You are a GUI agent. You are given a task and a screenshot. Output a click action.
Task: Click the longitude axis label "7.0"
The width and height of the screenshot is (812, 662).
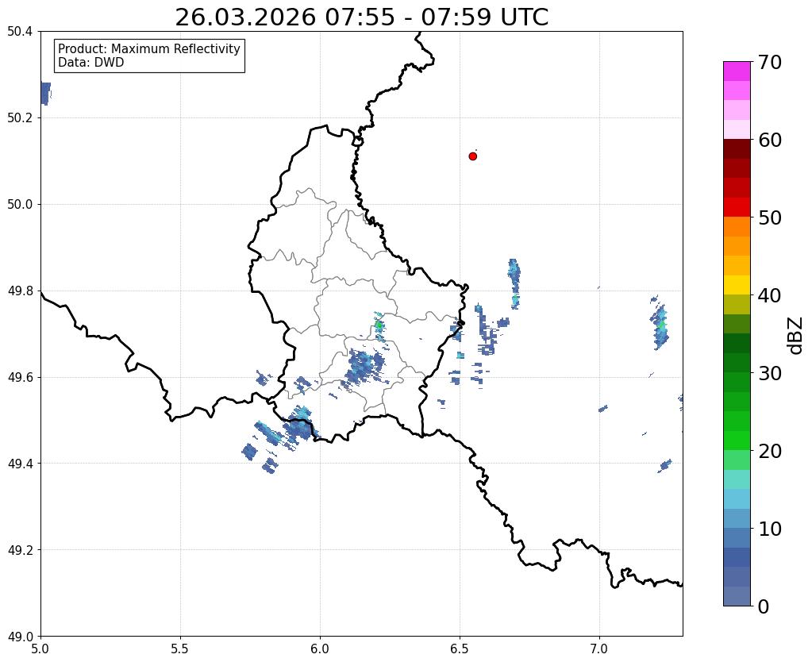click(x=600, y=649)
